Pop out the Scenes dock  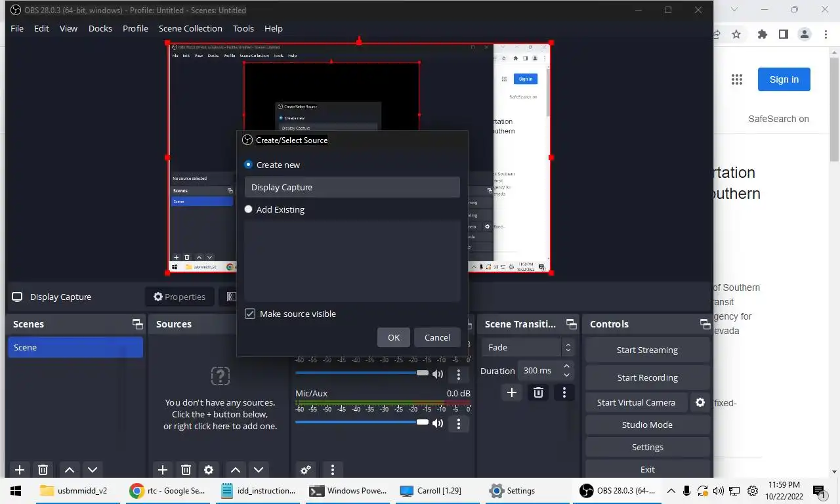(137, 324)
